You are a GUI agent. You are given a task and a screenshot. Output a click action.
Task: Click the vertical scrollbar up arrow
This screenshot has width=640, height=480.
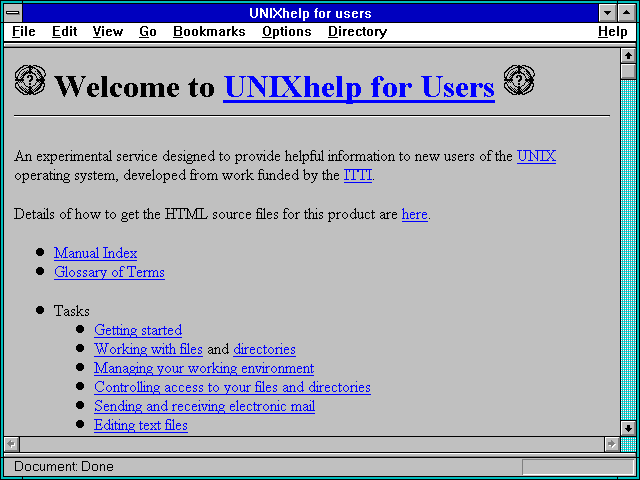click(628, 56)
